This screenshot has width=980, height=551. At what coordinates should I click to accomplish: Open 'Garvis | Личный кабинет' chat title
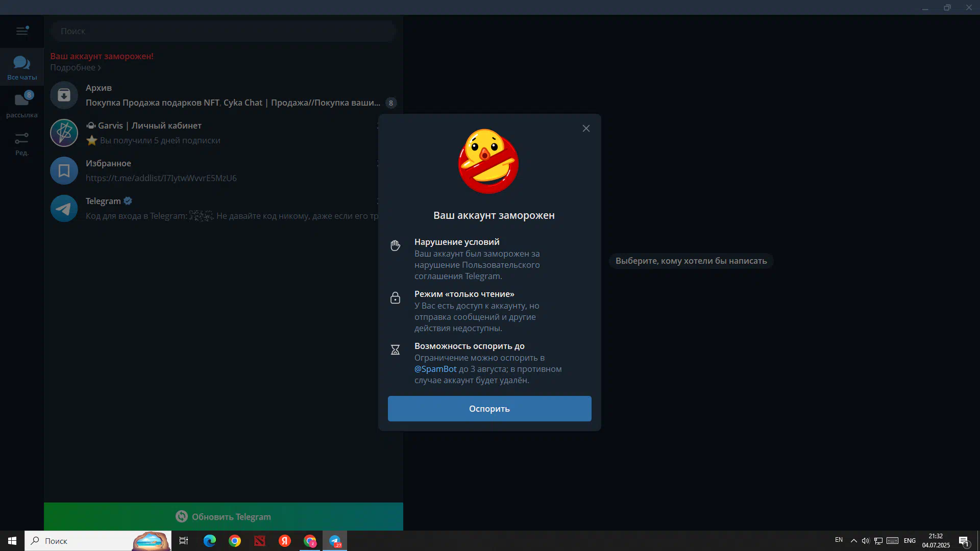tap(143, 126)
